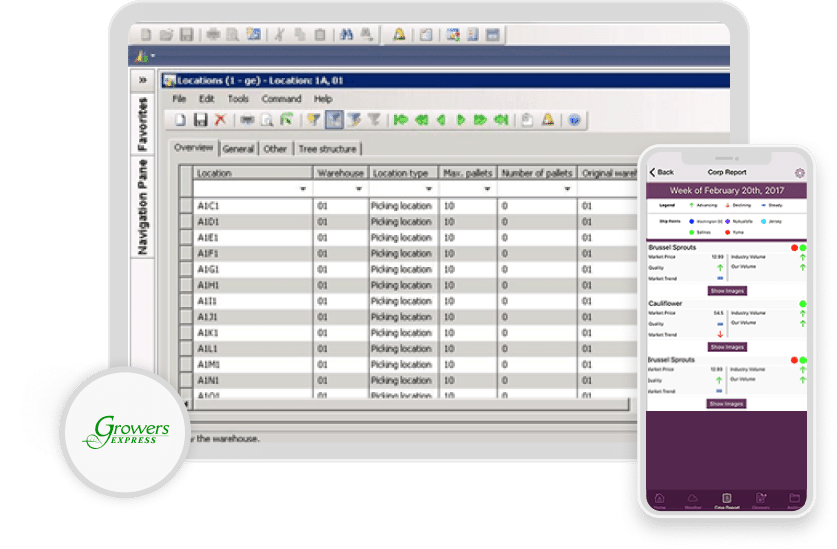Click the red Delete record icon

[220, 120]
